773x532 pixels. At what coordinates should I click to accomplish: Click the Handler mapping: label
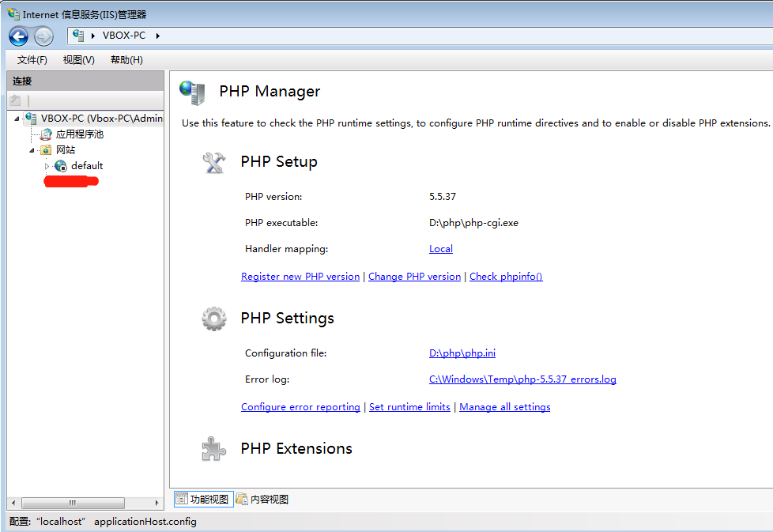click(286, 248)
